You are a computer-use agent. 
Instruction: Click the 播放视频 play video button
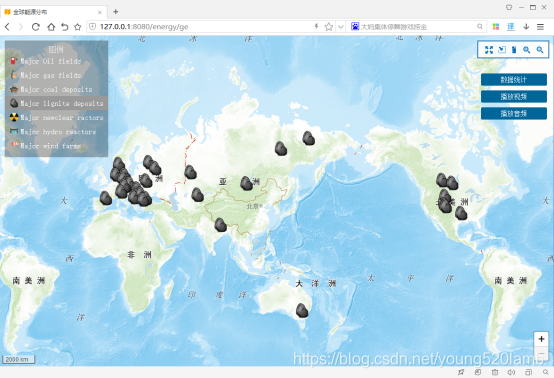pyautogui.click(x=514, y=96)
